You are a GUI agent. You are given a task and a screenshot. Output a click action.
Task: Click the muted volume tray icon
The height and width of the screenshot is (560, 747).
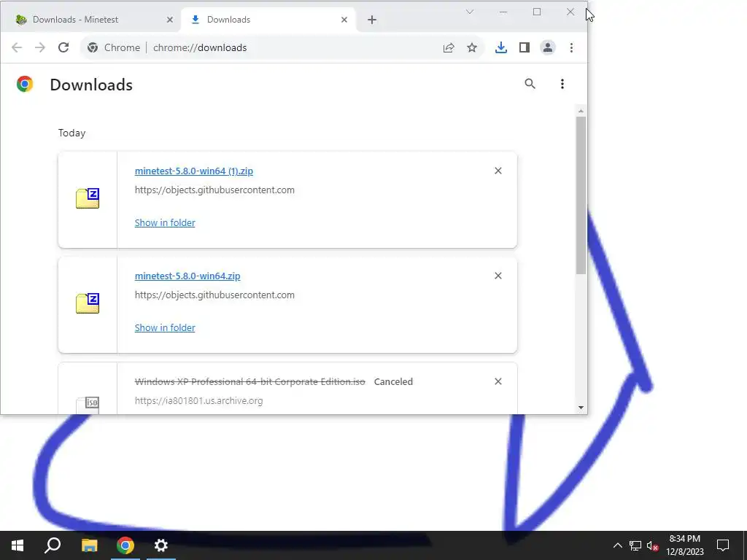(x=652, y=545)
